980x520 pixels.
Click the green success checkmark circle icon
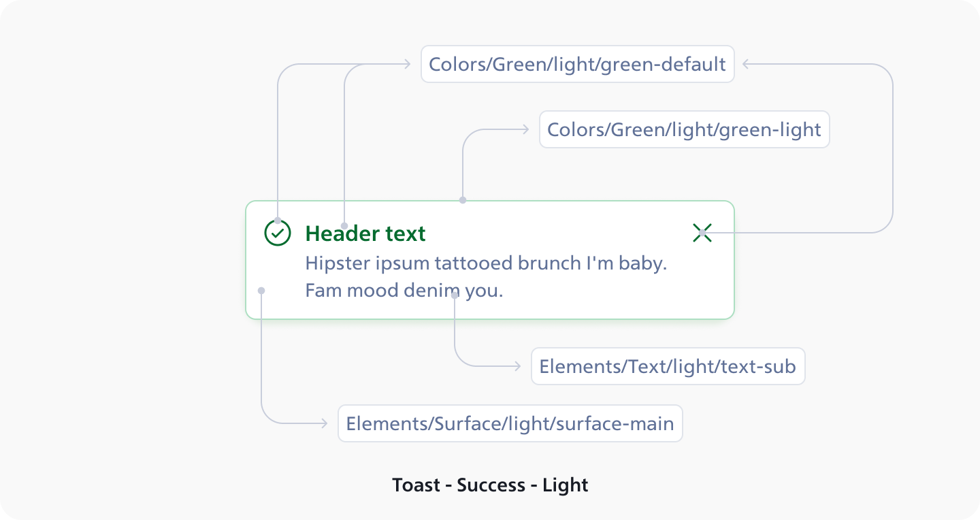[278, 233]
